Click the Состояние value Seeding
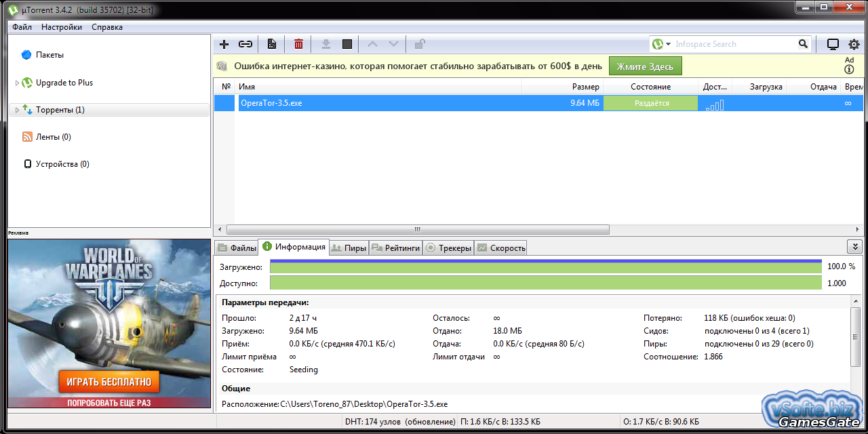This screenshot has height=434, width=868. [x=303, y=370]
